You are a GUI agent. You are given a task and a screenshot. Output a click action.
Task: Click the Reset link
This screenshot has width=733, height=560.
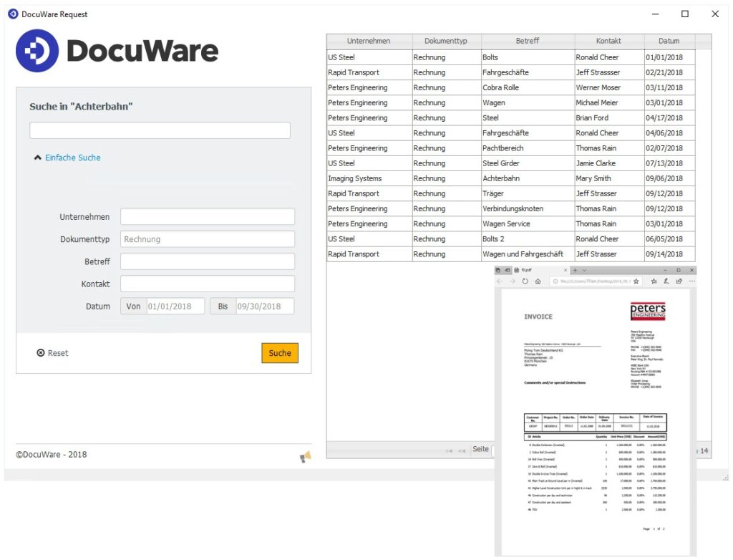(58, 353)
